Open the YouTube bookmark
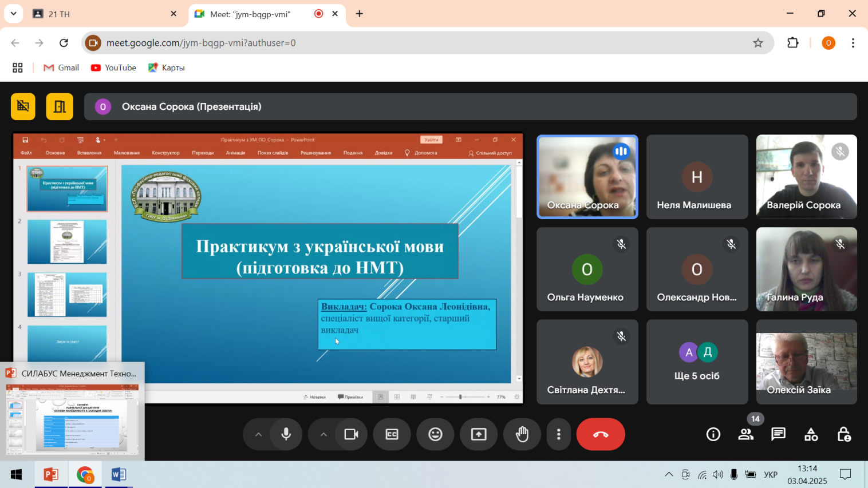 click(x=113, y=68)
